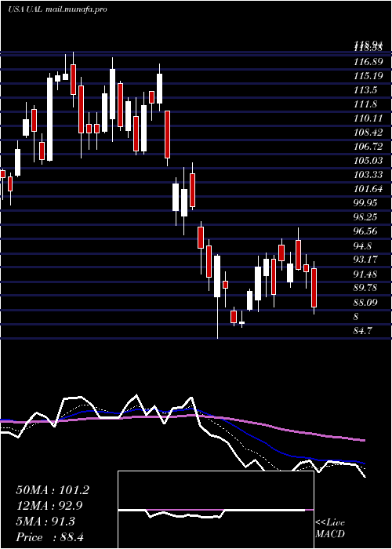Click the 89.78 price axis label
This screenshot has height=549, width=392.
click(x=365, y=288)
